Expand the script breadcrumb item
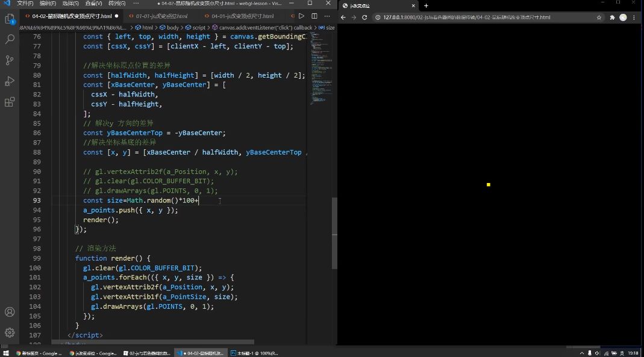Screen dimensions: 644x357 point(198,28)
